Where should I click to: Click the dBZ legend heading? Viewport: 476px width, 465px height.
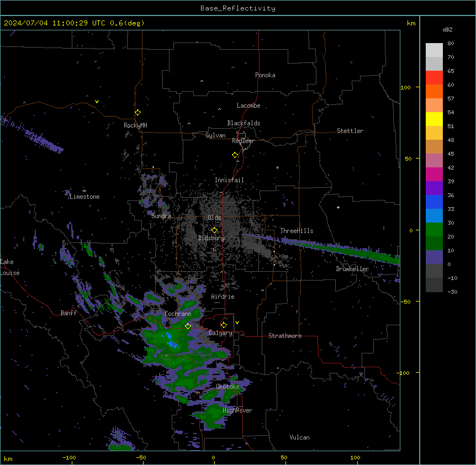(447, 29)
